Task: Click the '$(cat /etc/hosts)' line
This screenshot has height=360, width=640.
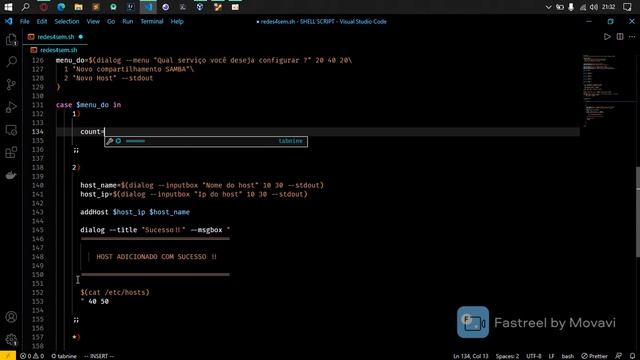Action: [x=115, y=293]
